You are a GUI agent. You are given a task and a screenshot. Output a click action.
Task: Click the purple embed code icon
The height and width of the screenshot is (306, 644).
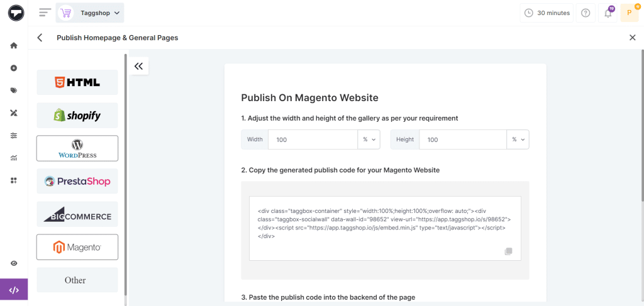click(x=14, y=290)
